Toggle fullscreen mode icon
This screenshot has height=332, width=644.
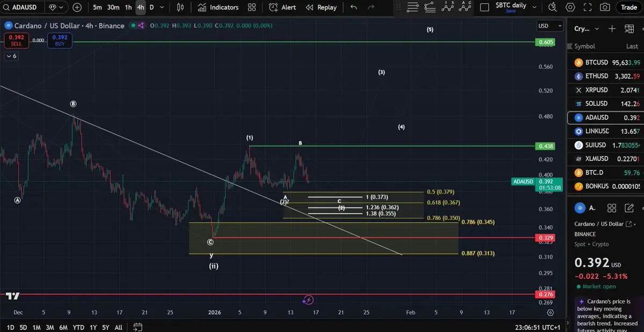588,8
